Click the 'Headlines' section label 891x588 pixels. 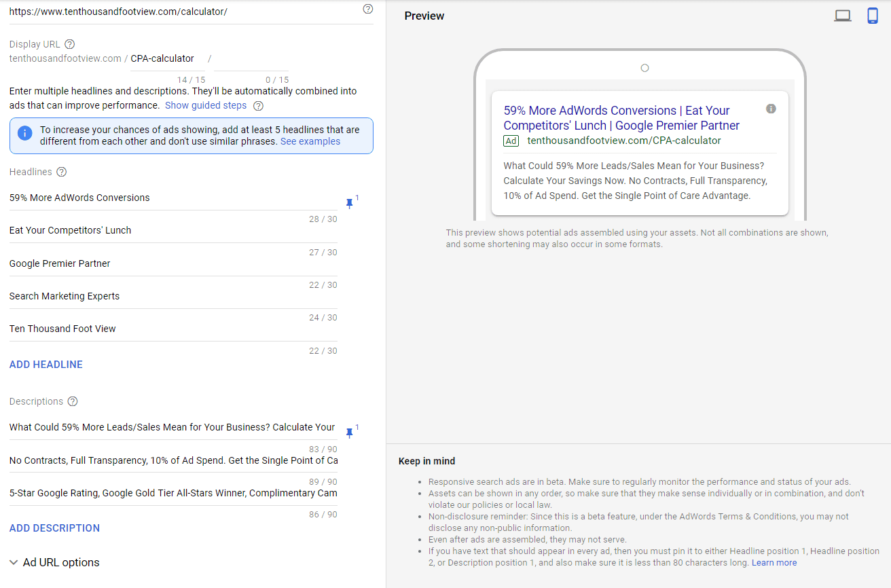click(31, 172)
